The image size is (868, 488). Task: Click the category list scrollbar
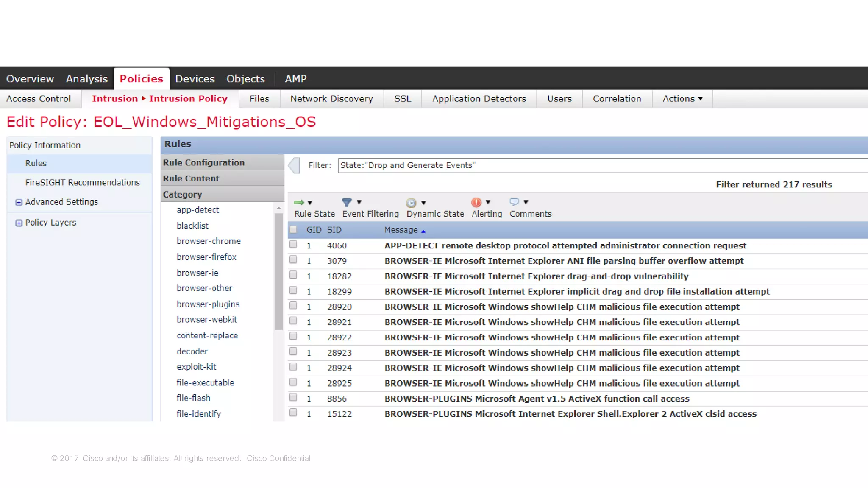(278, 271)
